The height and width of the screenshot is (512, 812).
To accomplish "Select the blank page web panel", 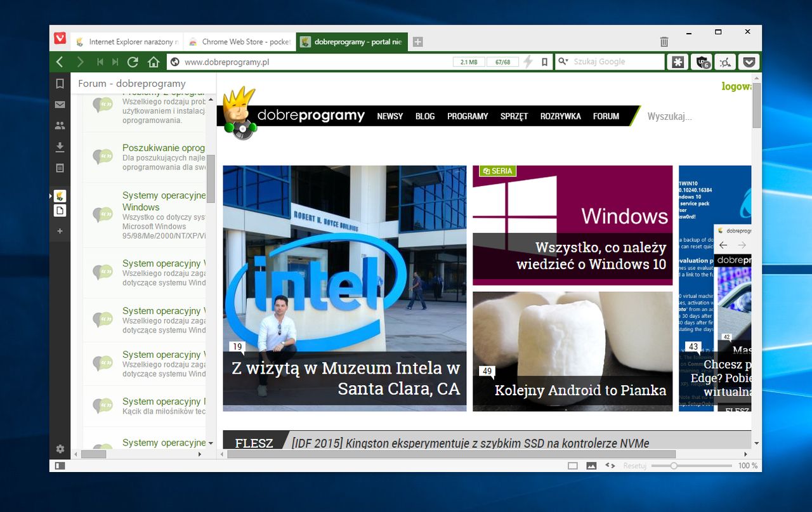I will click(60, 211).
